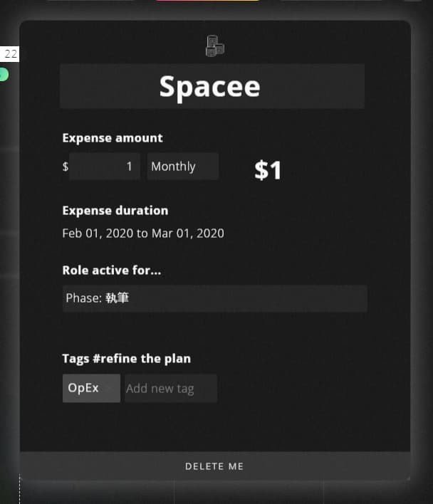Image resolution: width=433 pixels, height=504 pixels.
Task: Click the colored bar above the card
Action: click(207, 1)
